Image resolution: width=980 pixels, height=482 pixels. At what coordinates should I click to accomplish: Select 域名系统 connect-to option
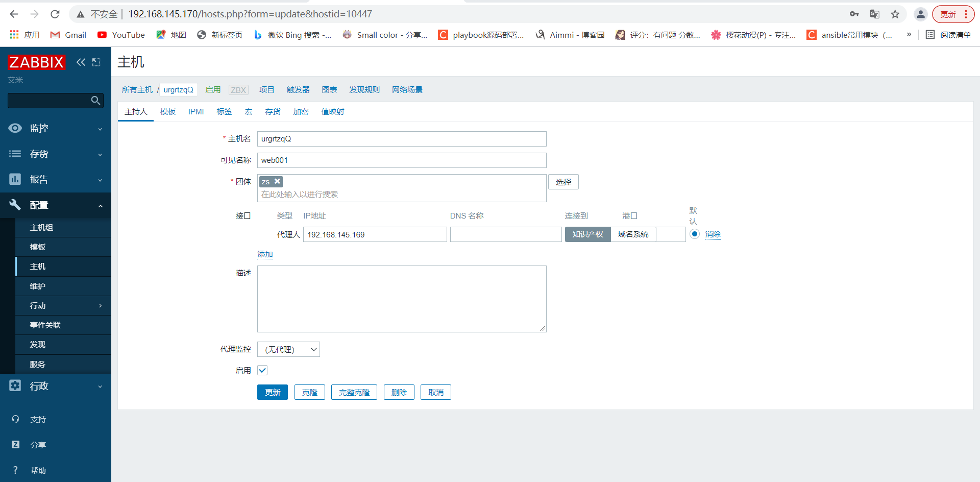(633, 234)
